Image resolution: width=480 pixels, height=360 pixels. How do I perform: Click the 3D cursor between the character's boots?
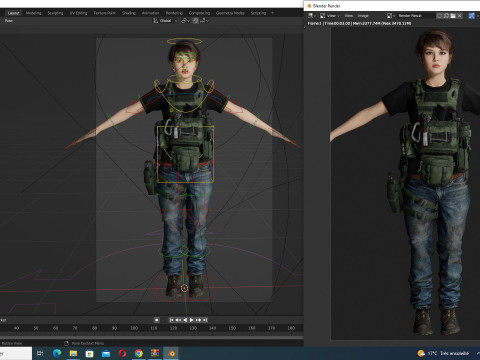click(184, 288)
